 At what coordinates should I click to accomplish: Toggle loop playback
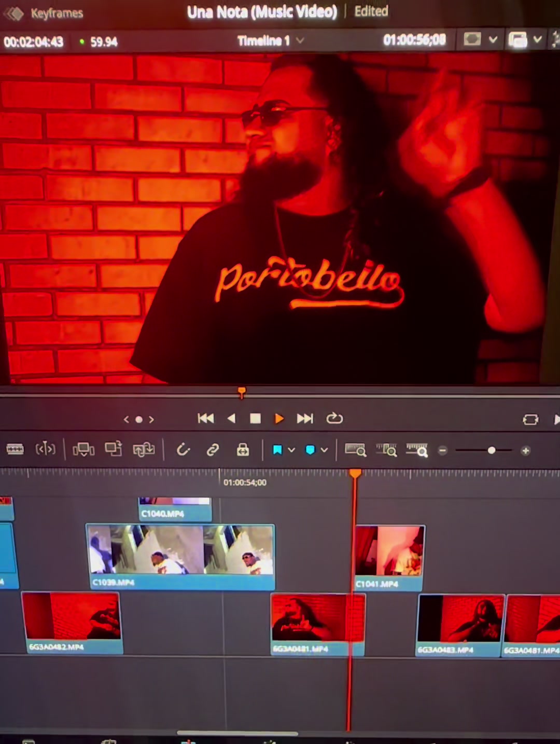(x=334, y=418)
